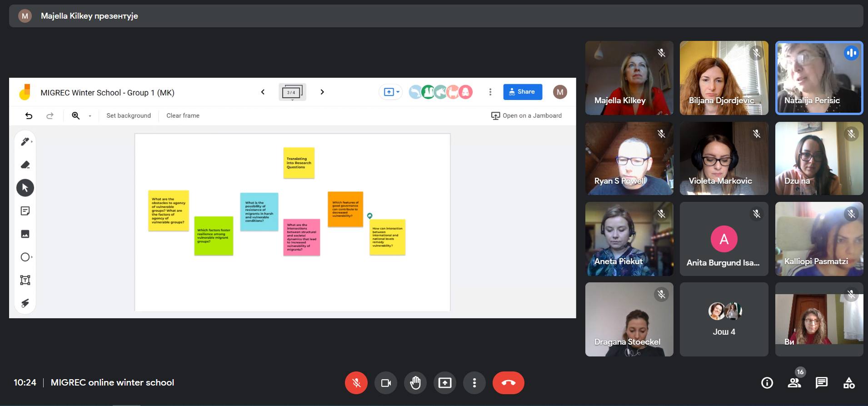Click the Add image tool
The width and height of the screenshot is (868, 406).
tap(25, 234)
